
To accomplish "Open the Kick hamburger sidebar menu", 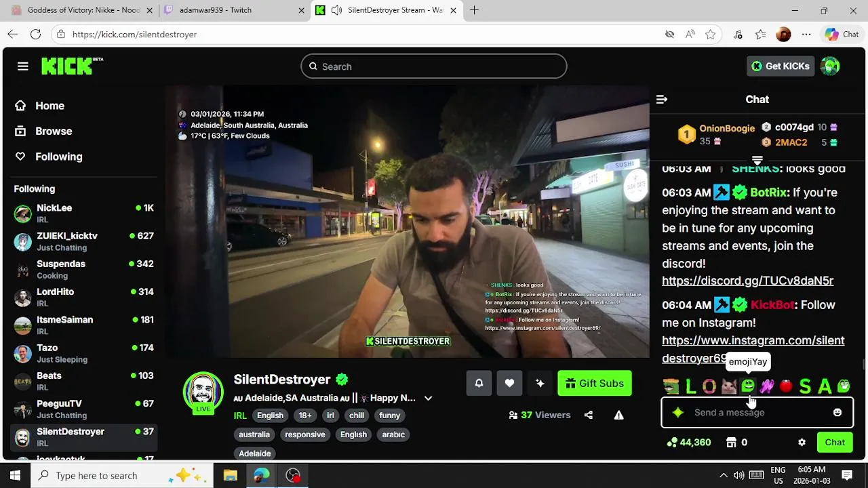I will pyautogui.click(x=23, y=66).
